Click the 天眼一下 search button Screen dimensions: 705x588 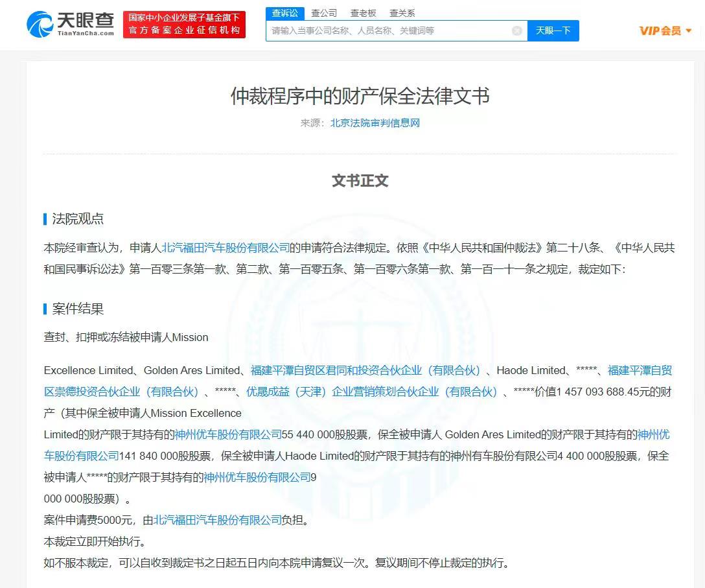point(553,30)
